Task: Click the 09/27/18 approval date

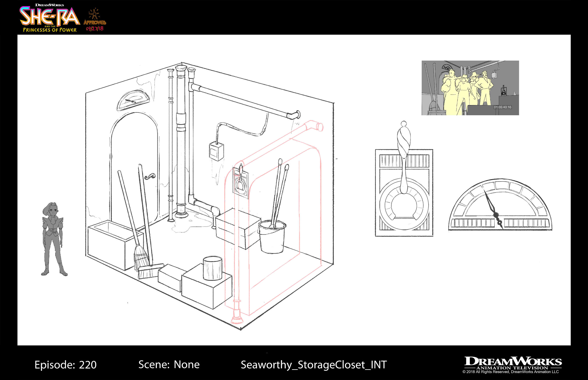Action: (95, 29)
